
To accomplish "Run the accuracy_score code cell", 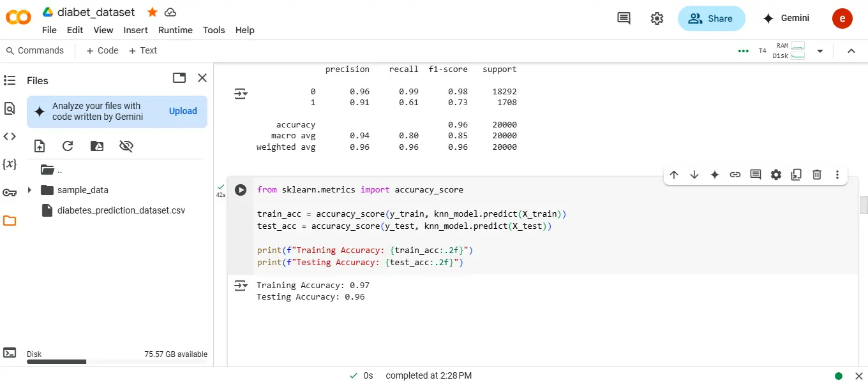I will coord(241,190).
